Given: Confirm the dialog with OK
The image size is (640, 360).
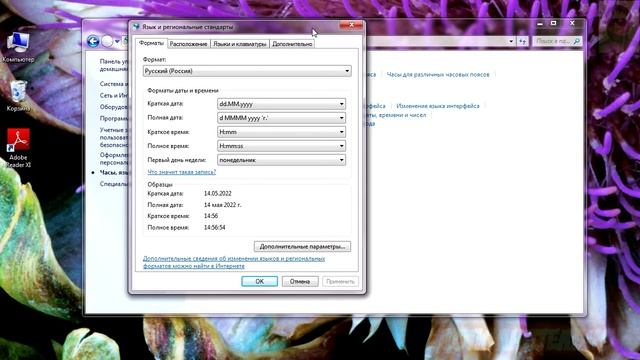Looking at the screenshot, I should (259, 281).
